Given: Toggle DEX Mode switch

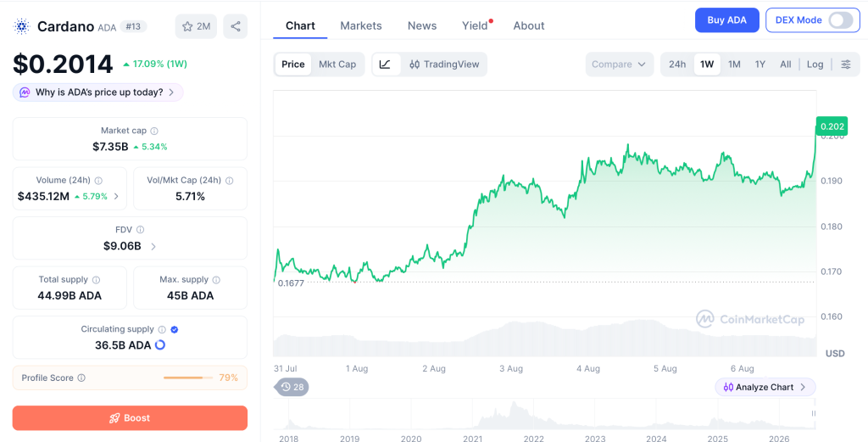Looking at the screenshot, I should pyautogui.click(x=841, y=20).
